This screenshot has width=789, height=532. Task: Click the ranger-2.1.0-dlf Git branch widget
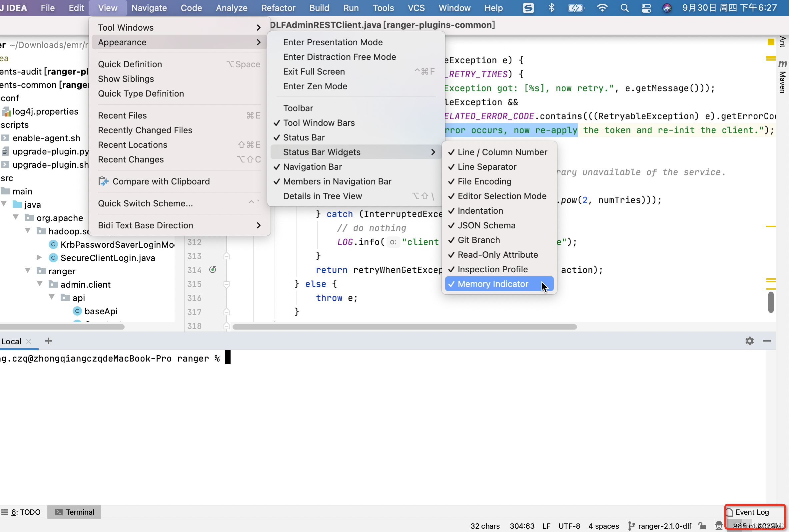660,526
